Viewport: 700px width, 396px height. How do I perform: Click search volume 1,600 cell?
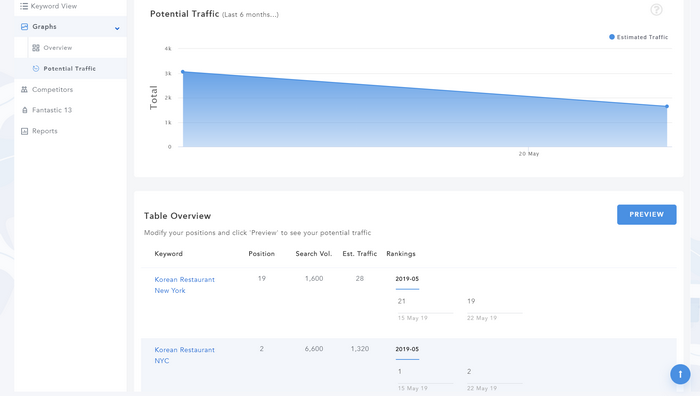[x=314, y=279]
